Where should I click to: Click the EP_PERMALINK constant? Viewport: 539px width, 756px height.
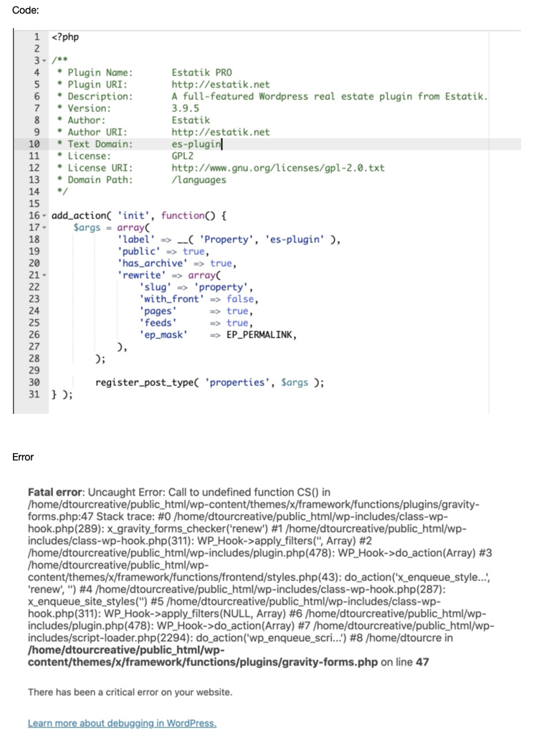[x=259, y=335]
